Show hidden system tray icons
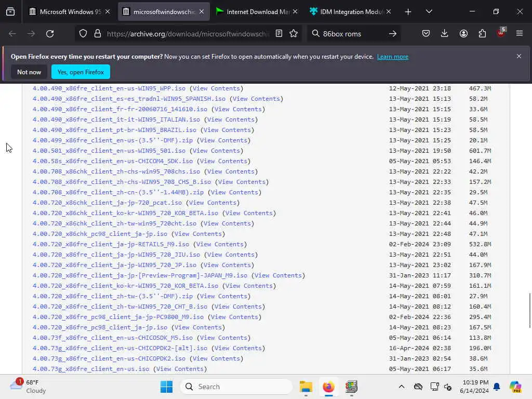This screenshot has width=532, height=399. [x=402, y=387]
